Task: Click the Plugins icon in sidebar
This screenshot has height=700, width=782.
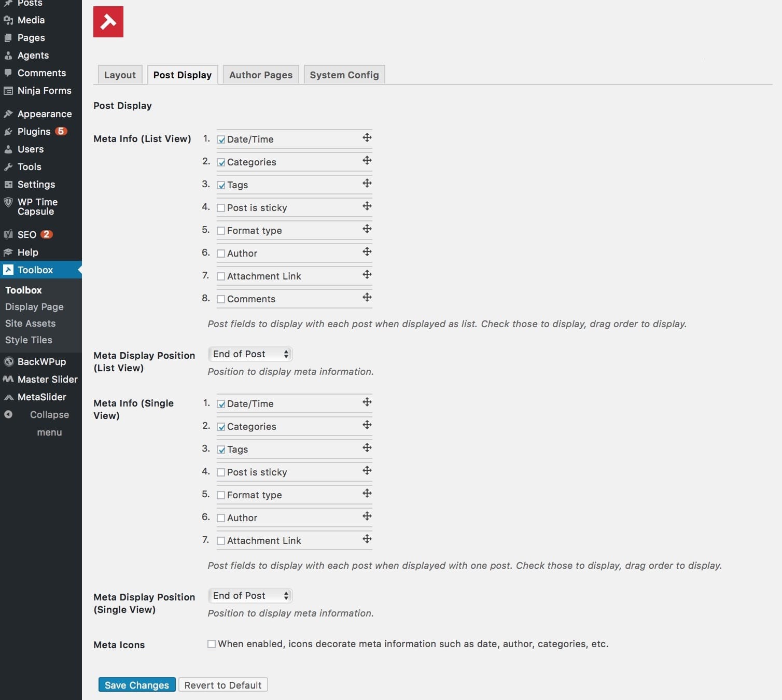Action: pos(8,132)
